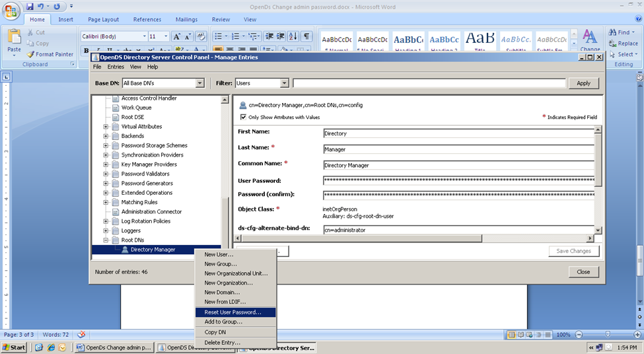Open the Base DN dropdown
The width and height of the screenshot is (644, 354).
(x=199, y=83)
